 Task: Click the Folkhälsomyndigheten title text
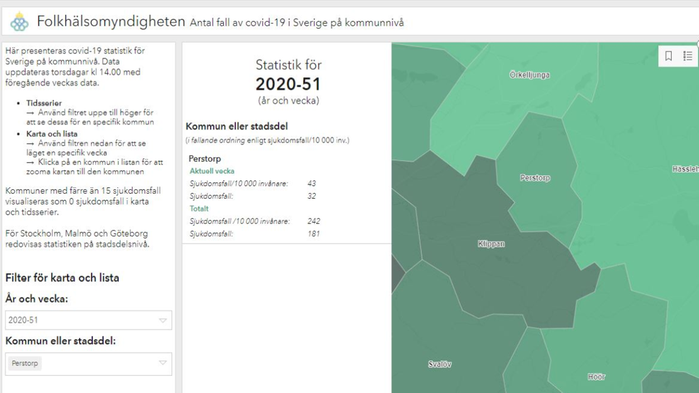pyautogui.click(x=111, y=21)
